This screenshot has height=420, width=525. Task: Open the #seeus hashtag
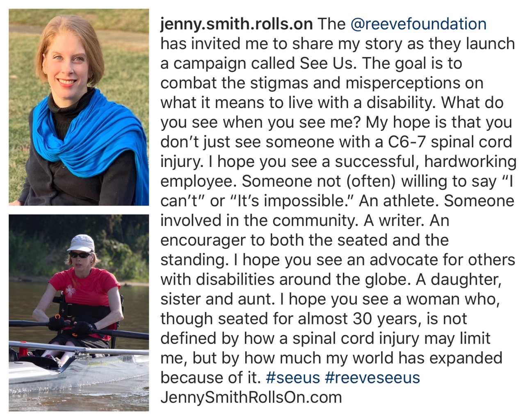[x=293, y=377]
